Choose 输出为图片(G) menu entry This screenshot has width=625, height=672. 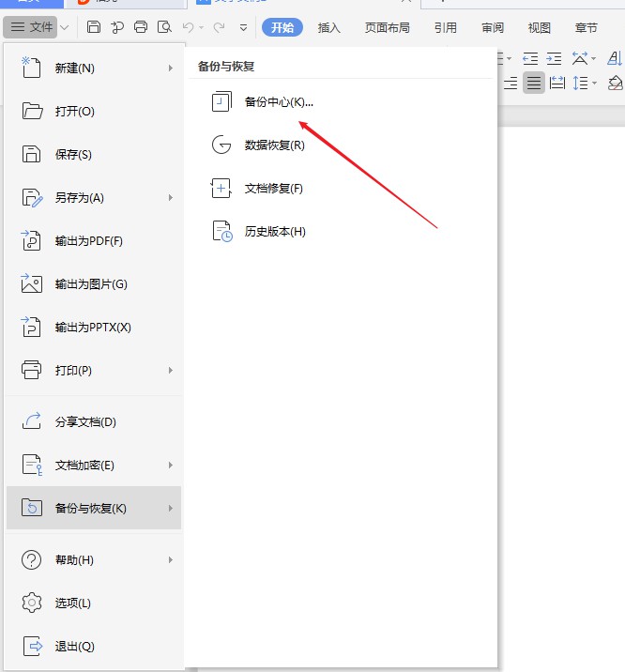pos(94,283)
